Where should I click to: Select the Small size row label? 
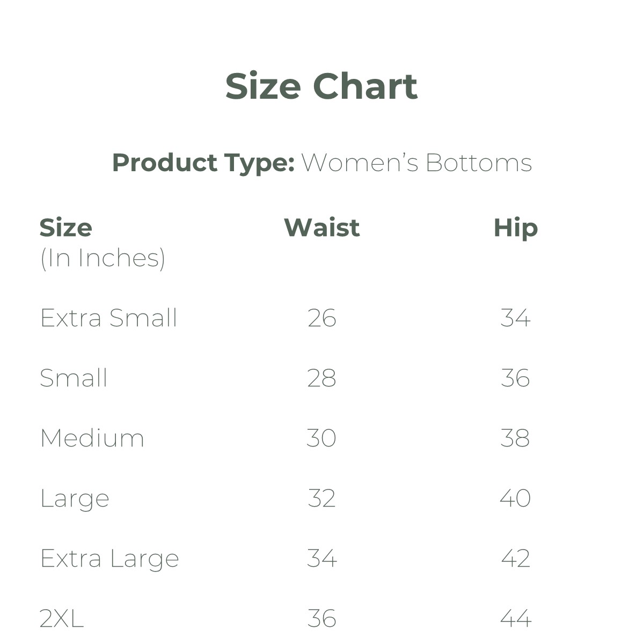pos(74,378)
